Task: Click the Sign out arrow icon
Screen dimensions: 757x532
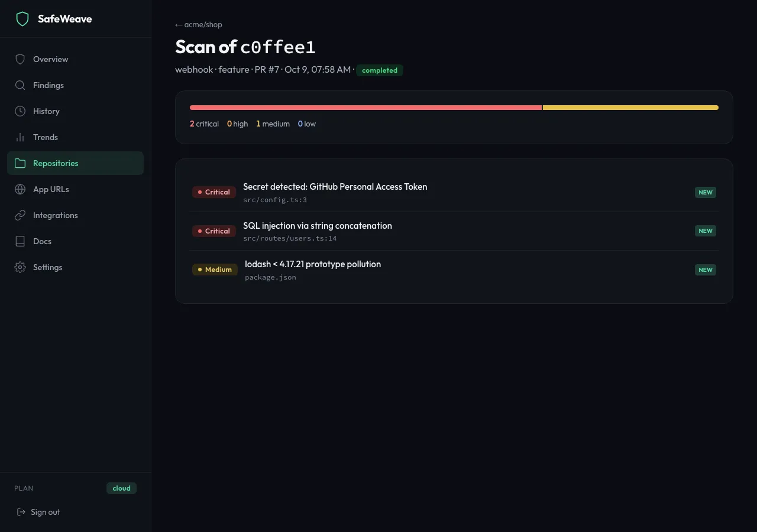Action: click(21, 512)
